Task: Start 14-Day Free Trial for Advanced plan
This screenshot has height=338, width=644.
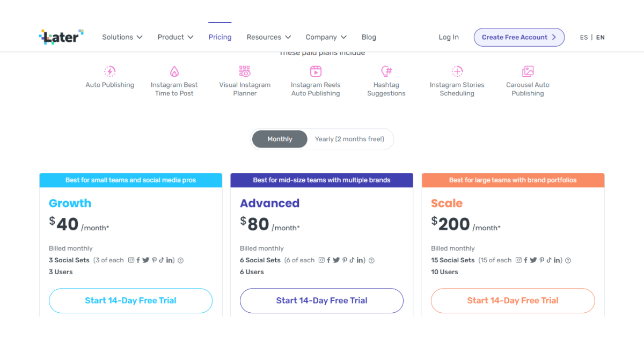Action: (x=321, y=300)
